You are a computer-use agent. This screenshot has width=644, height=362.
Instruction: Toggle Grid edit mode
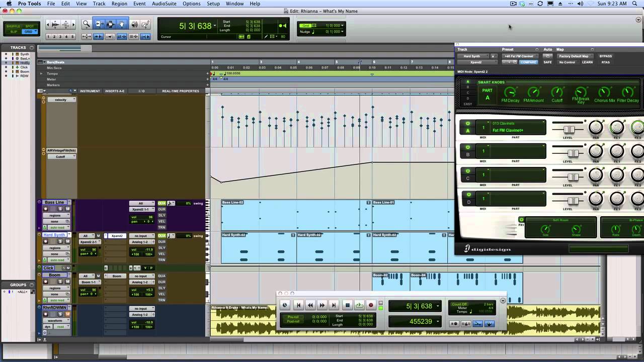coord(29,32)
